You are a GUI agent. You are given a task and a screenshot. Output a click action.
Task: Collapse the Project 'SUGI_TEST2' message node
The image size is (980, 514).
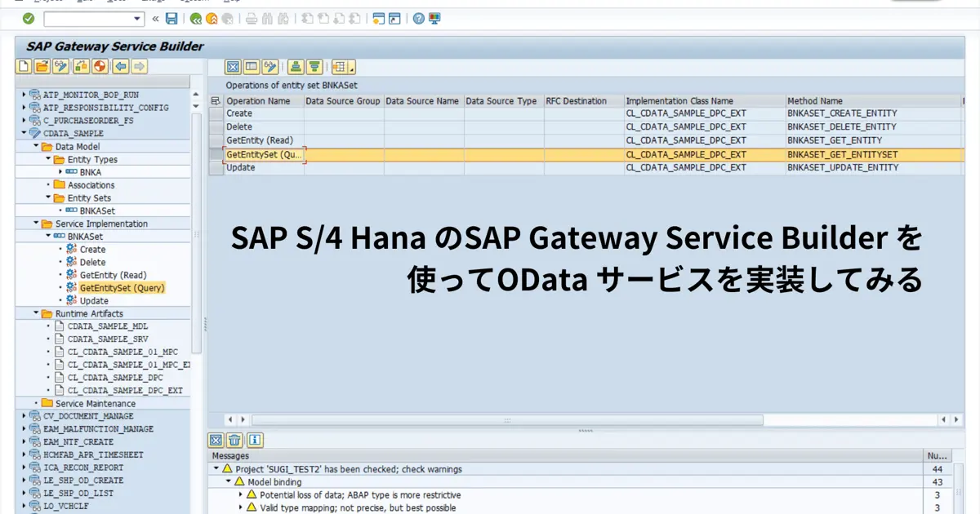(x=216, y=469)
